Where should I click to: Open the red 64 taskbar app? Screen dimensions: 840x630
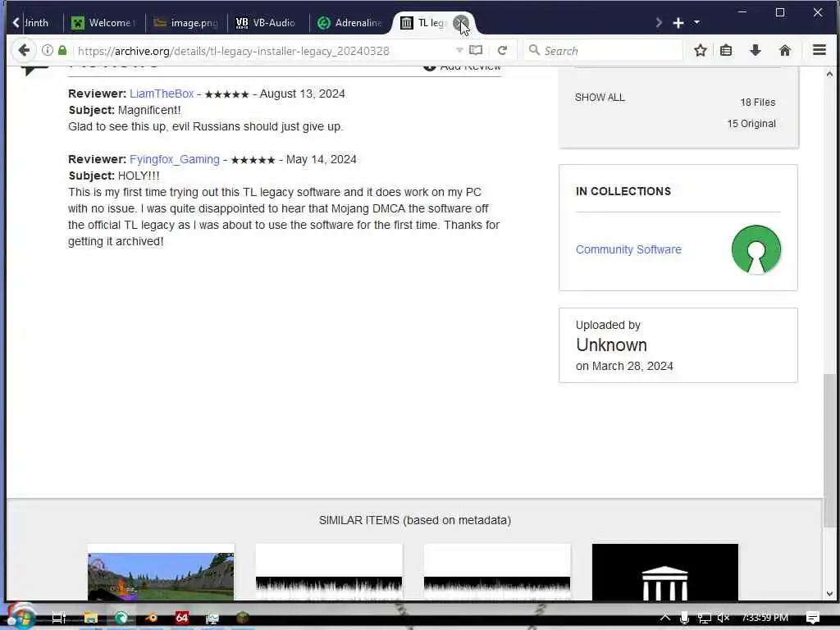pos(181,618)
